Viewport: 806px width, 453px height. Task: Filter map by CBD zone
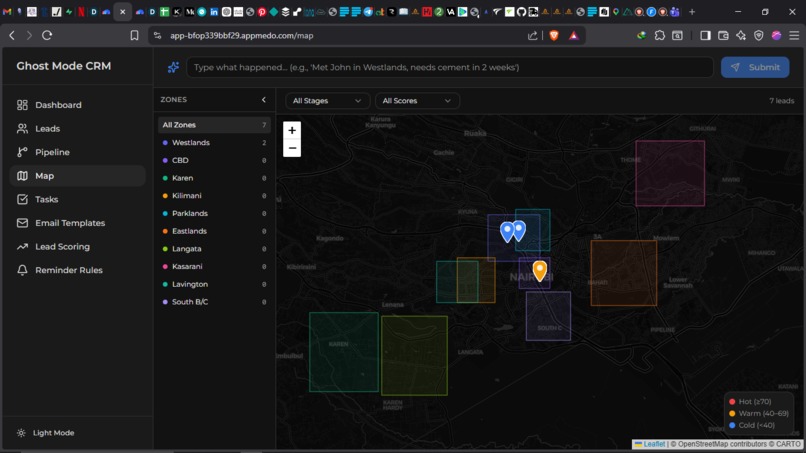214,160
